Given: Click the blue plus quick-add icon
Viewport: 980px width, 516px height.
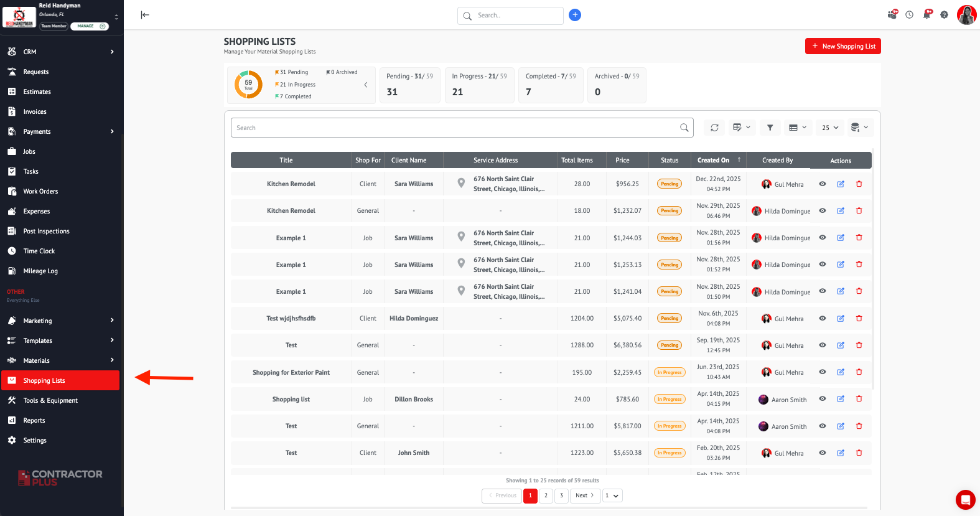Looking at the screenshot, I should [x=575, y=15].
